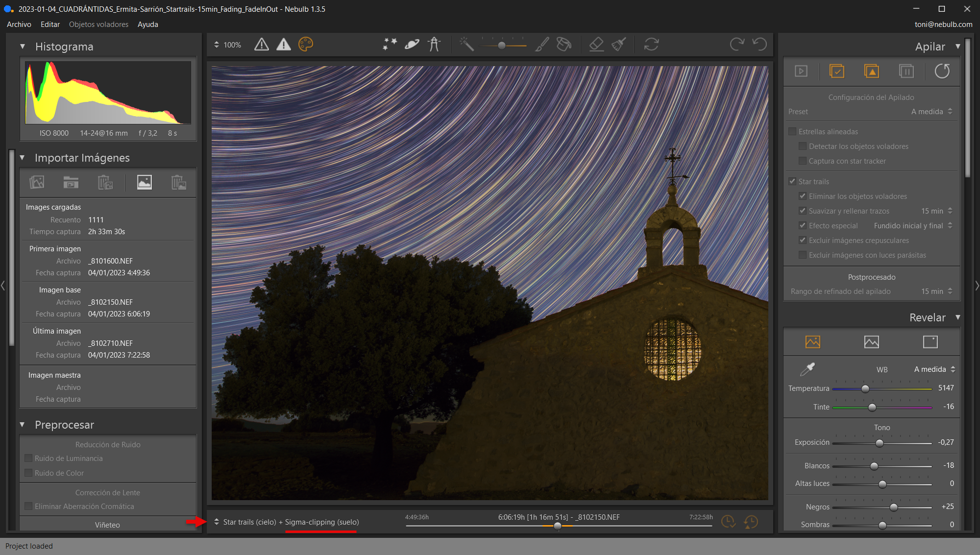Select the brush tool in toolbar
Image resolution: width=980 pixels, height=555 pixels.
[542, 45]
